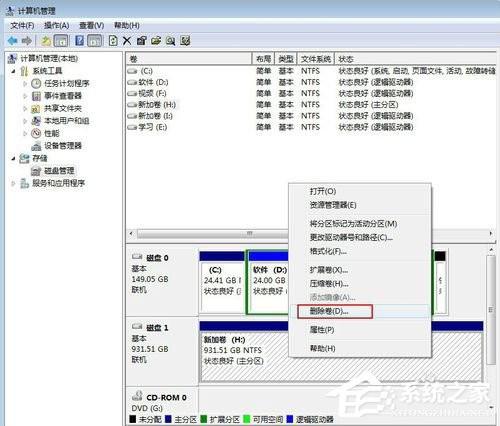Sort by File System (文件系统) column header

click(x=316, y=59)
